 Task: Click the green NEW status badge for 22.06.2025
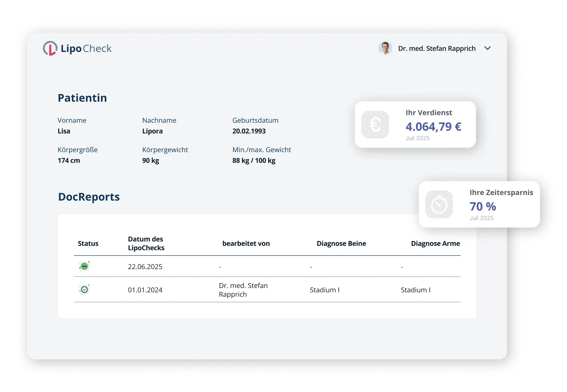pyautogui.click(x=84, y=266)
